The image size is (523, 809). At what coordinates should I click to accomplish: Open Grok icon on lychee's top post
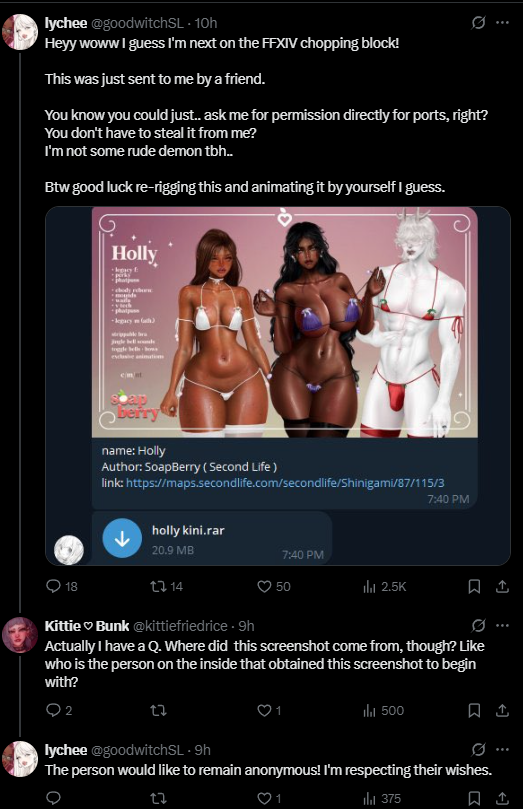[478, 23]
